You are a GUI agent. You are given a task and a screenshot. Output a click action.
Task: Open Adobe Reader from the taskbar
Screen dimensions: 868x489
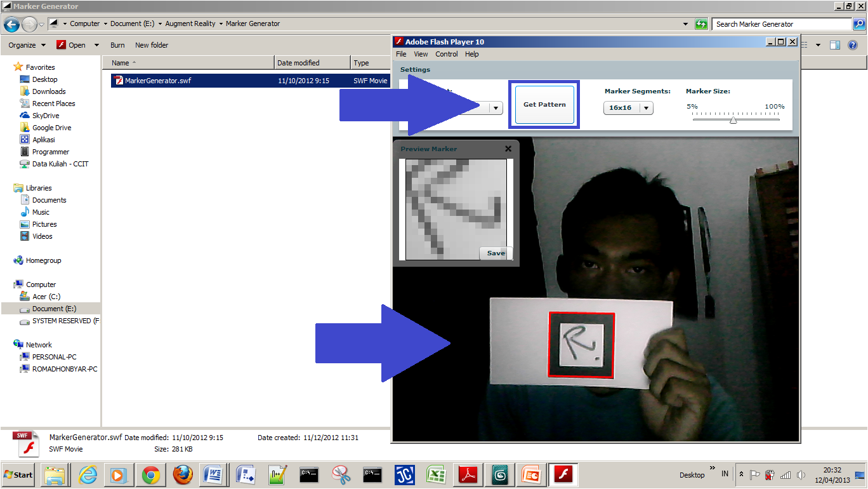467,474
